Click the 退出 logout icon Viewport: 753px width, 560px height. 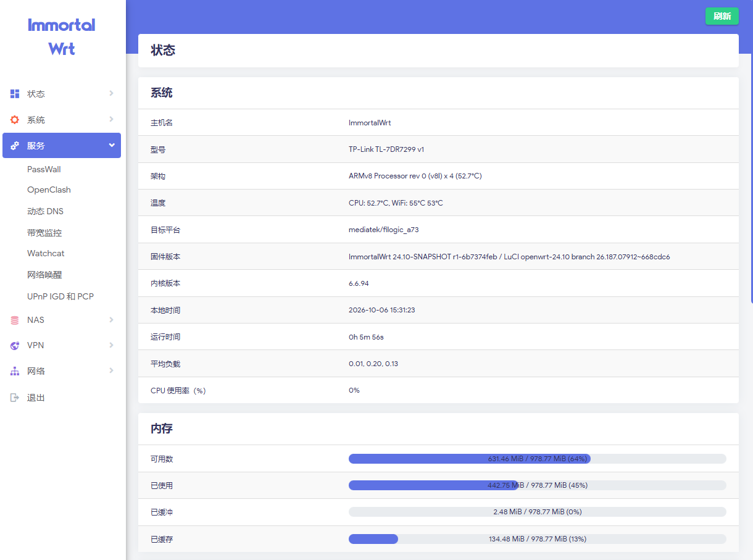point(15,398)
